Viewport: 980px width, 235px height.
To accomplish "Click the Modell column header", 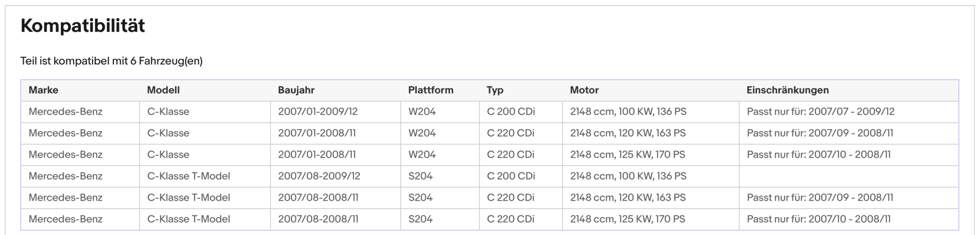I will [x=163, y=90].
